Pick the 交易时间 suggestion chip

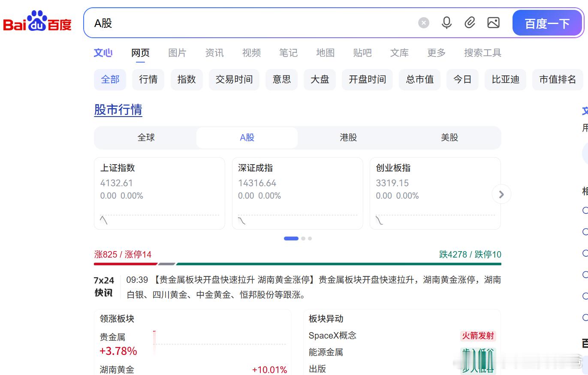point(234,79)
